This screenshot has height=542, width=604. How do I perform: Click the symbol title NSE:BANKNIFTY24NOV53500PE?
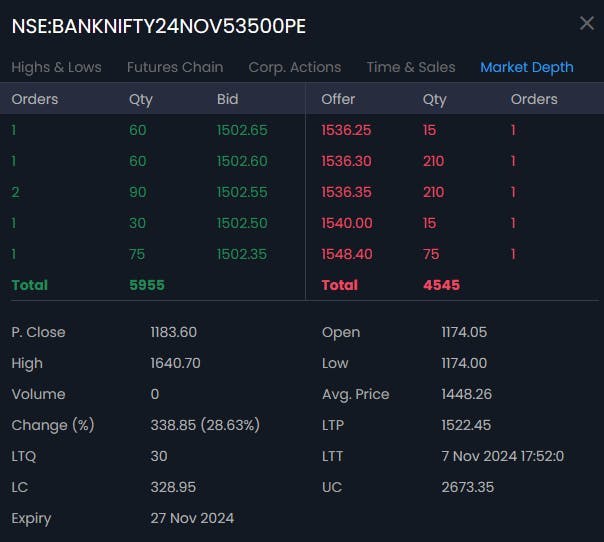pyautogui.click(x=159, y=26)
